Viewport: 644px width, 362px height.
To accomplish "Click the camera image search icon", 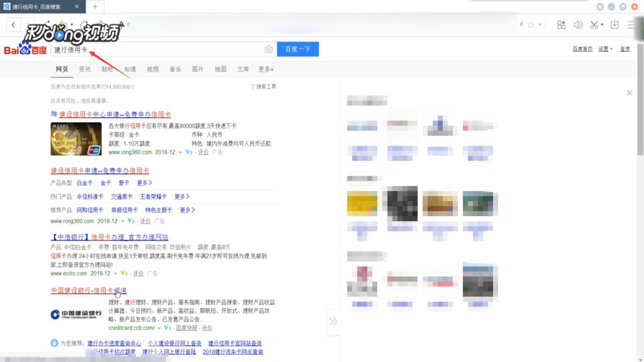I will [x=269, y=49].
